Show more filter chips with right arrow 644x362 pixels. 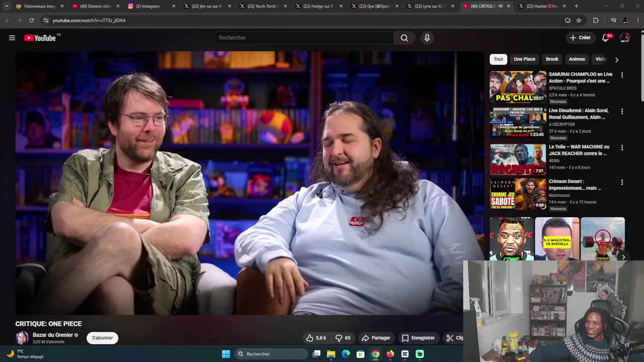[617, 59]
